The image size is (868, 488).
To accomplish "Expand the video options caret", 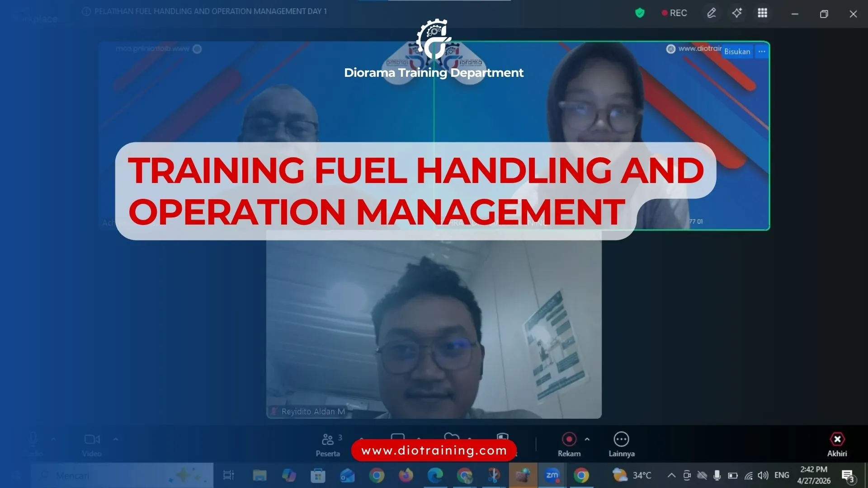I will 116,439.
